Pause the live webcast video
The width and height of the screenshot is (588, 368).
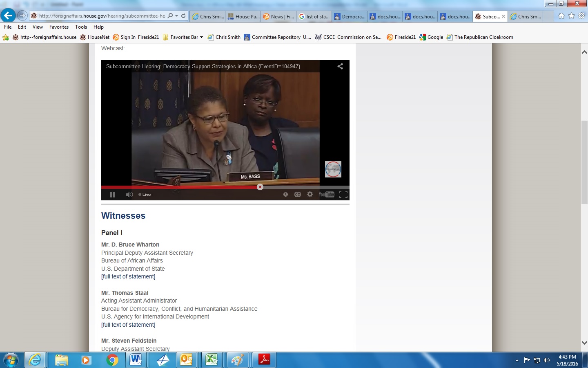(113, 195)
